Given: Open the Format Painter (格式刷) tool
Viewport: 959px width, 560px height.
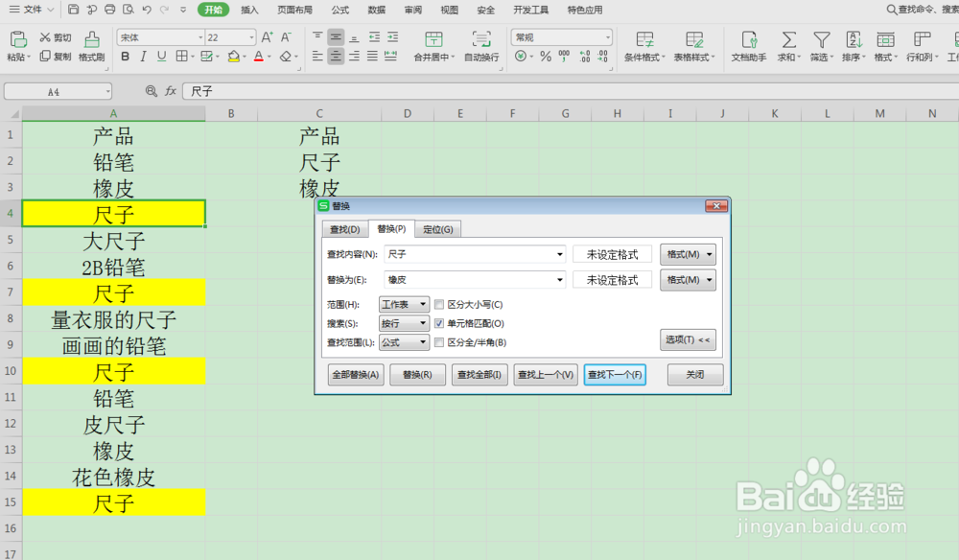Looking at the screenshot, I should [x=91, y=45].
